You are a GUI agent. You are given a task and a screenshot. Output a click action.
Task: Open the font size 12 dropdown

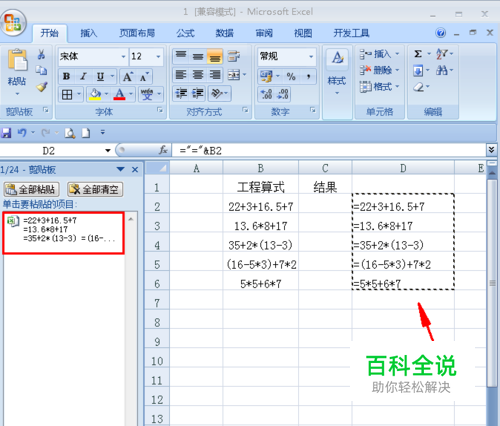tap(158, 56)
